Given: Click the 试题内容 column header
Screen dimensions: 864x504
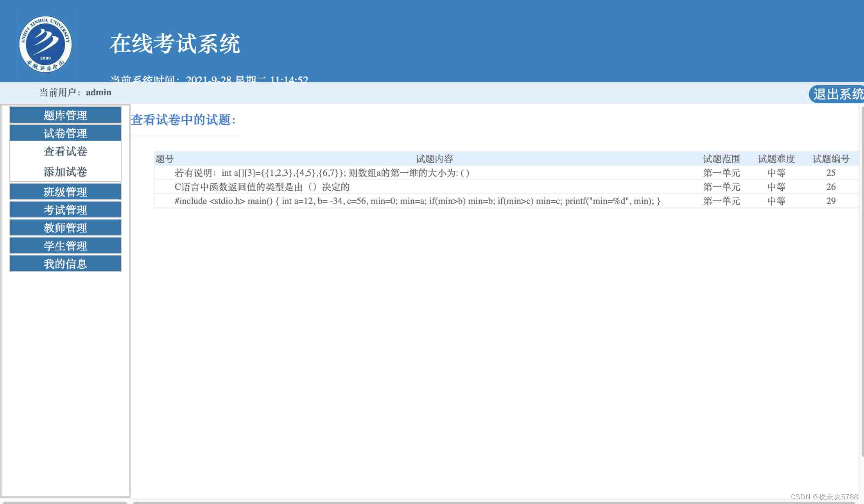Looking at the screenshot, I should (x=434, y=159).
